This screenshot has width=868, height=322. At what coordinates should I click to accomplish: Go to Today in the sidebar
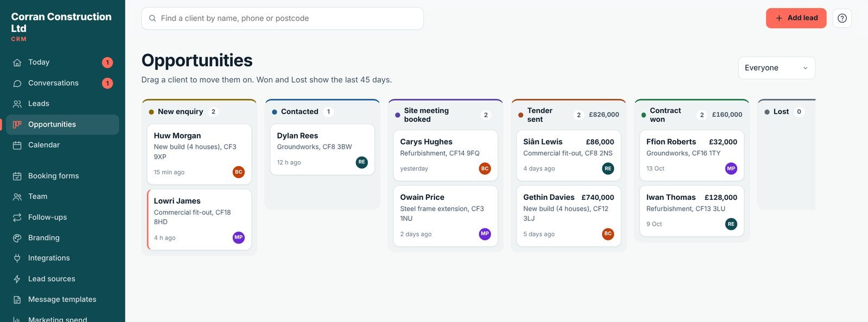[62, 62]
